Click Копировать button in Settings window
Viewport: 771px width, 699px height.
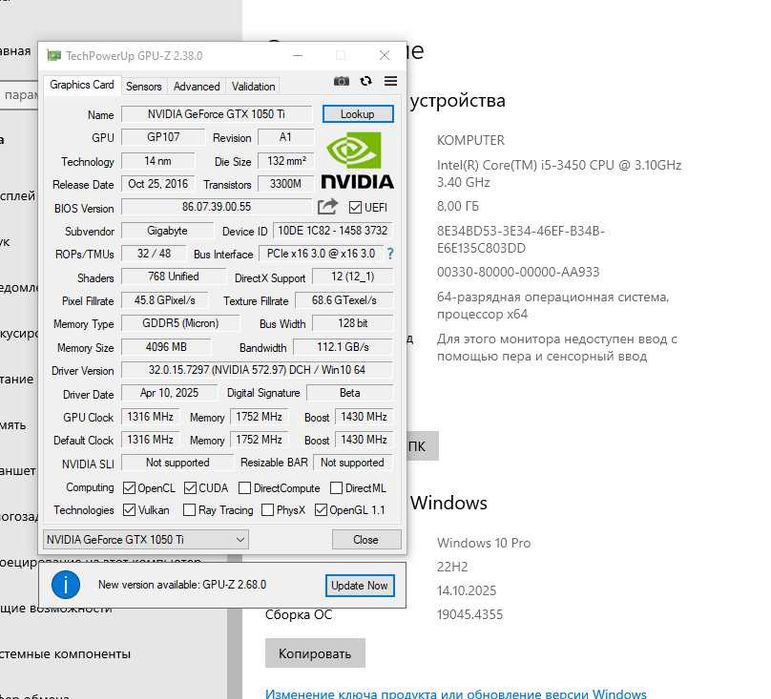[315, 653]
